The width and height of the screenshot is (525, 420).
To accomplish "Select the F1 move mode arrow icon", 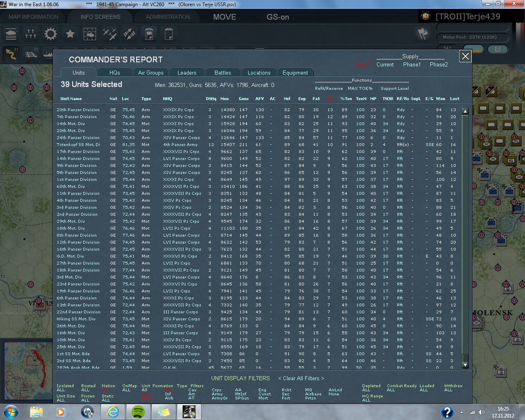I will [x=11, y=54].
